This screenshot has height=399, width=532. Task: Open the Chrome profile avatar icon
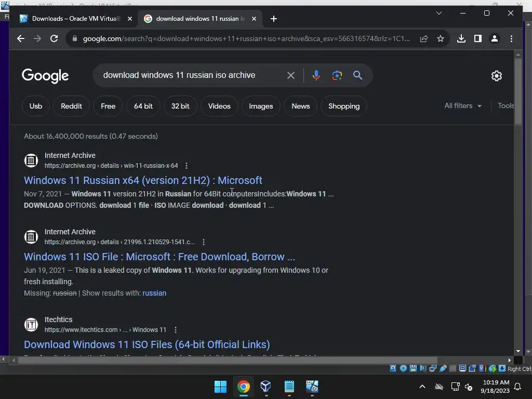[x=495, y=38]
